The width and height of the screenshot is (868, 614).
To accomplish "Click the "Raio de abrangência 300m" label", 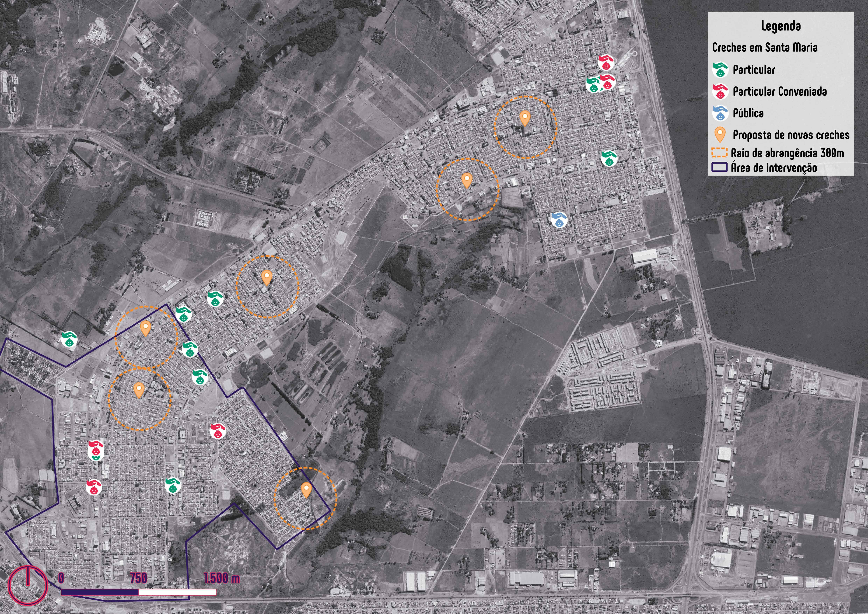I will pyautogui.click(x=787, y=153).
